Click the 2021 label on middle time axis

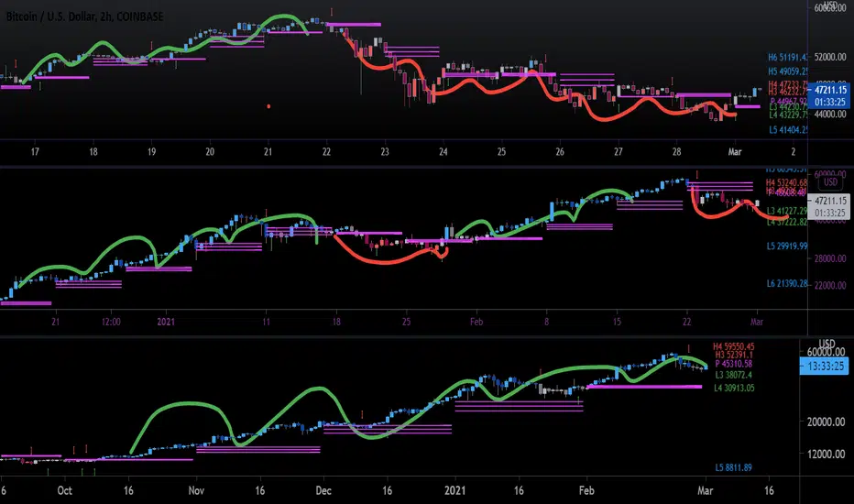coord(166,322)
